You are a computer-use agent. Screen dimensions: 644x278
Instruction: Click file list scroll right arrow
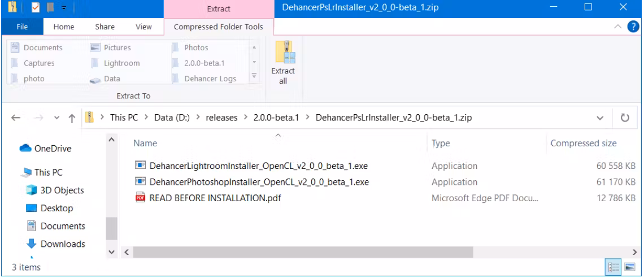[634, 251]
